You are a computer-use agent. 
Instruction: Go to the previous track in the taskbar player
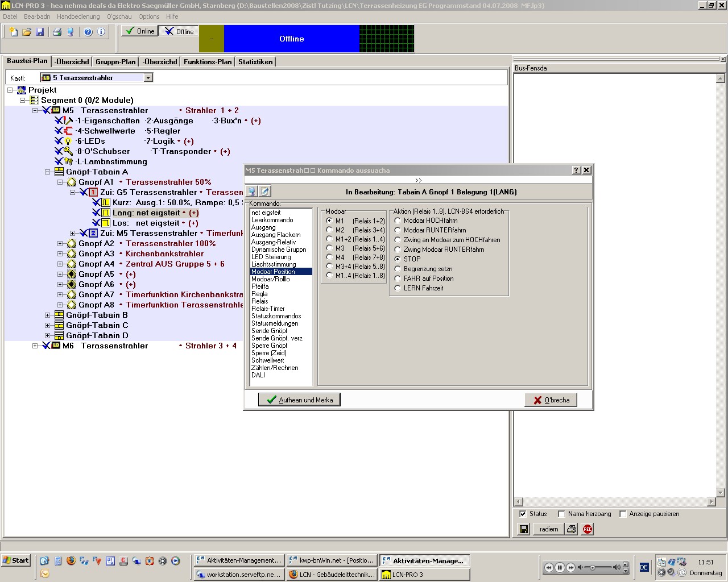point(549,567)
